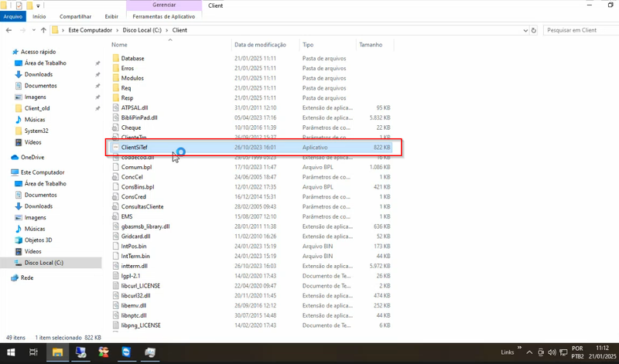This screenshot has height=364, width=619.
Task: Select libpng_LICENSE file
Action: tap(141, 325)
